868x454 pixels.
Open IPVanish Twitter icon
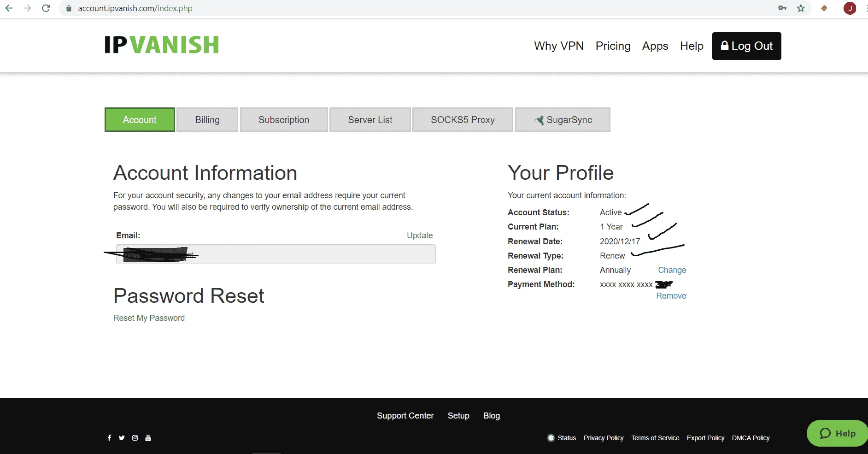(x=122, y=438)
